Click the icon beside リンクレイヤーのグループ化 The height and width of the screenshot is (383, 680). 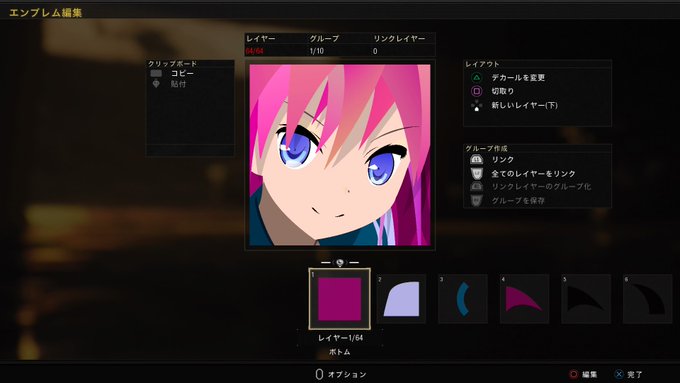tap(476, 187)
